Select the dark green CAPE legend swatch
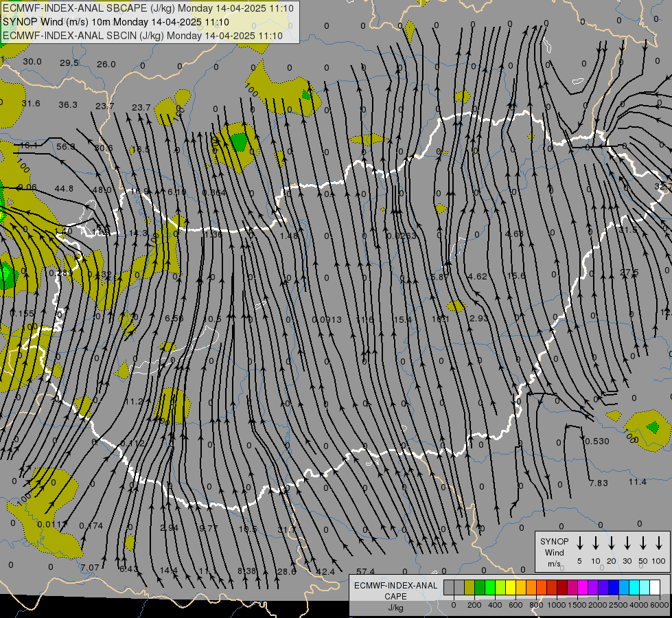Screen dimensions: 672x618 coord(480,587)
